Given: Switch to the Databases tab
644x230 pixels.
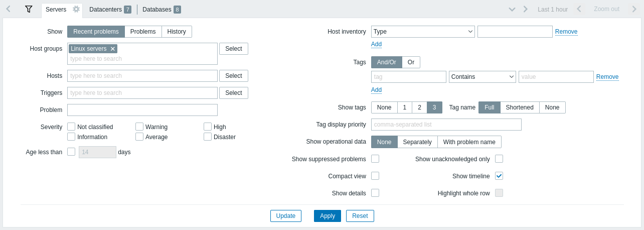Looking at the screenshot, I should (162, 10).
